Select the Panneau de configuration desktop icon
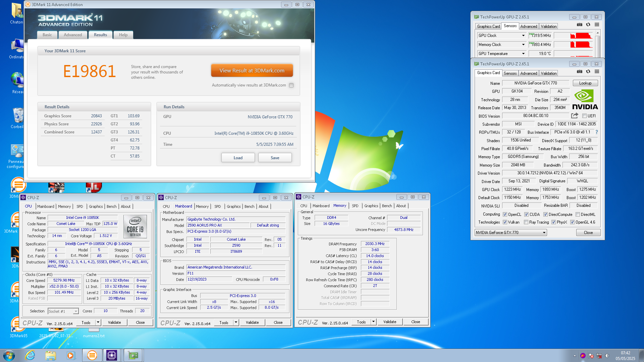This screenshot has width=644, height=362. (x=16, y=156)
